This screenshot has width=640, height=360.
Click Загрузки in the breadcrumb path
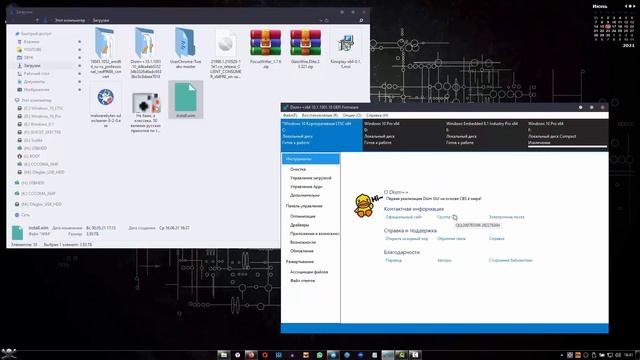click(100, 20)
